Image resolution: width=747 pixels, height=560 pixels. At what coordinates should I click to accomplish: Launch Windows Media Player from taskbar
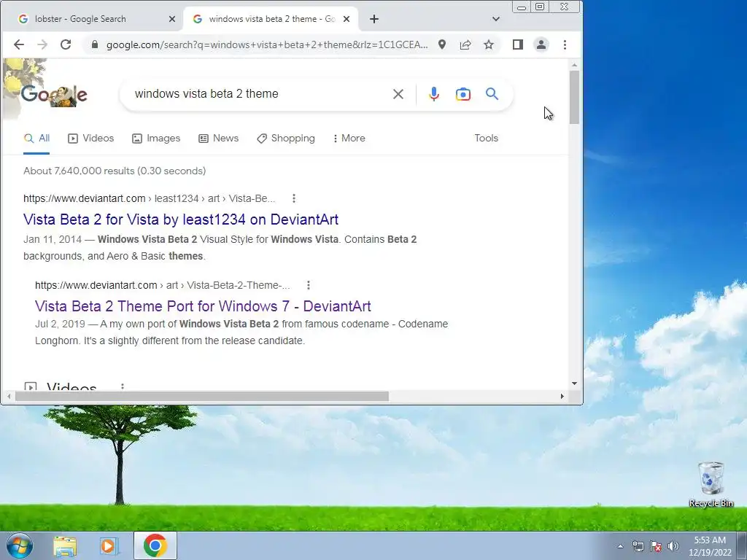(109, 545)
